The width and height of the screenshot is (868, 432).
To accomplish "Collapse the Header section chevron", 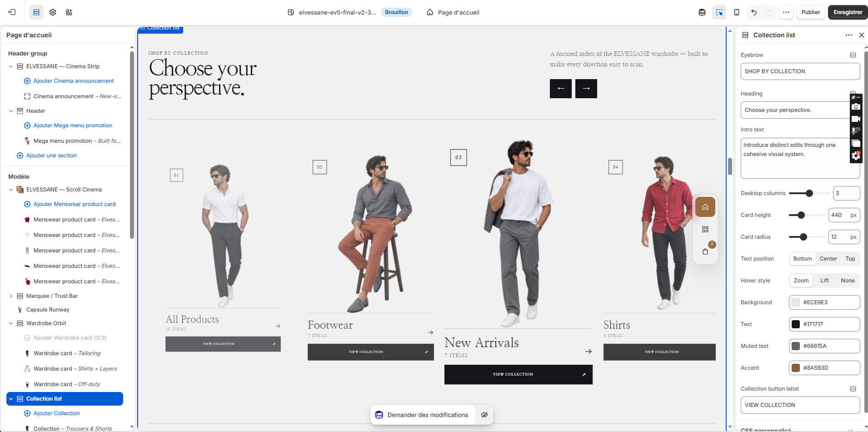I will [11, 111].
